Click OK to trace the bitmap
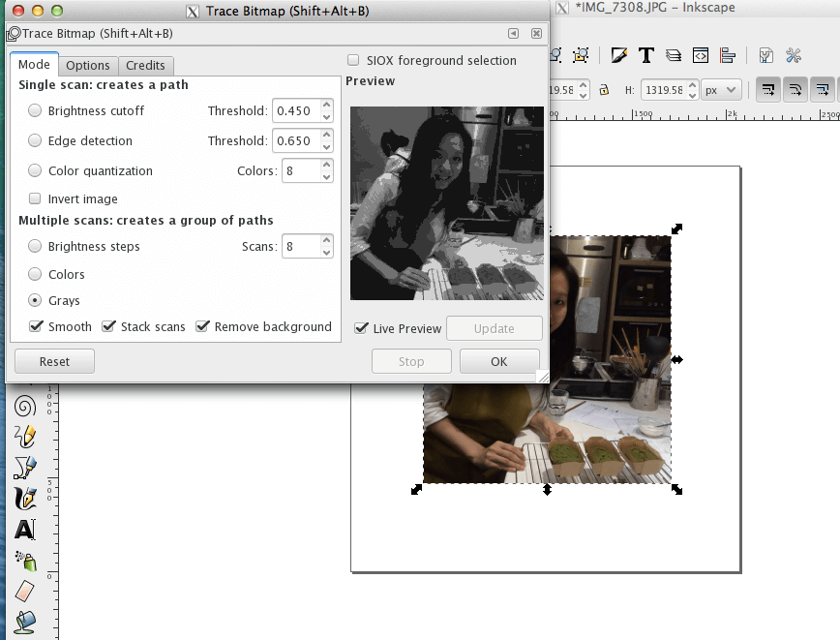840x640 pixels. pos(499,362)
